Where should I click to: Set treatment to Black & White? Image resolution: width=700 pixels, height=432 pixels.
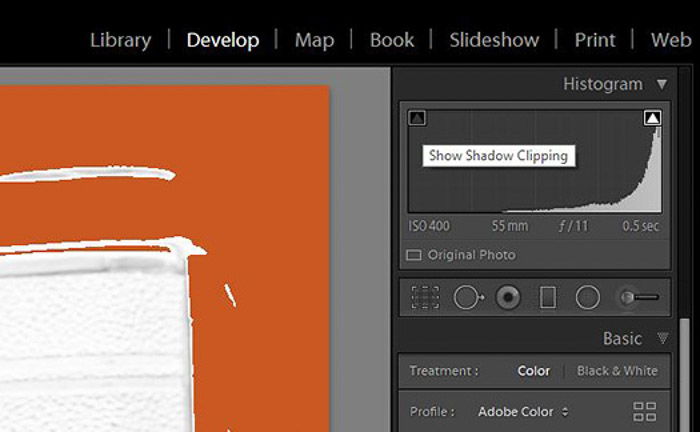coord(617,371)
